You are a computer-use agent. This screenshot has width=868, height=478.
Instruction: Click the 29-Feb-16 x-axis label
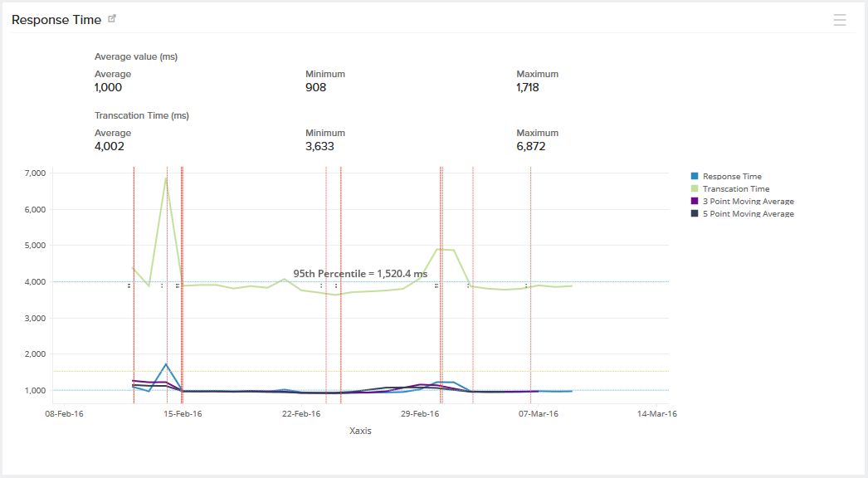[418, 414]
